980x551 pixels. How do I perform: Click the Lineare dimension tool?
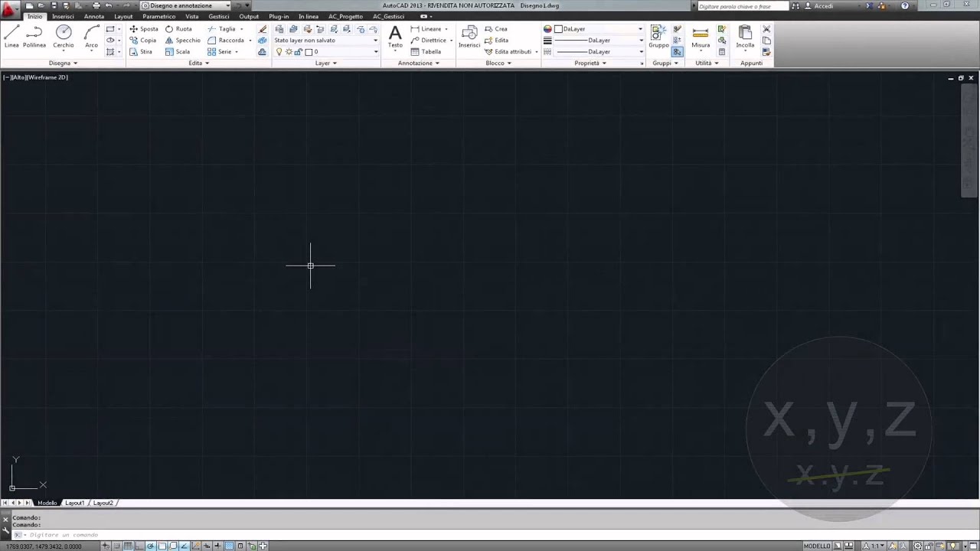tap(426, 29)
